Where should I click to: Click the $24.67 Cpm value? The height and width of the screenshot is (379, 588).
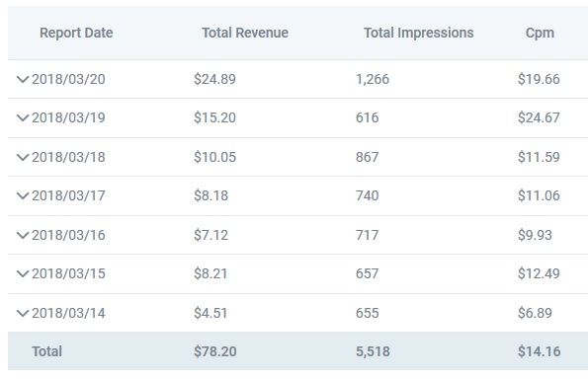point(539,118)
